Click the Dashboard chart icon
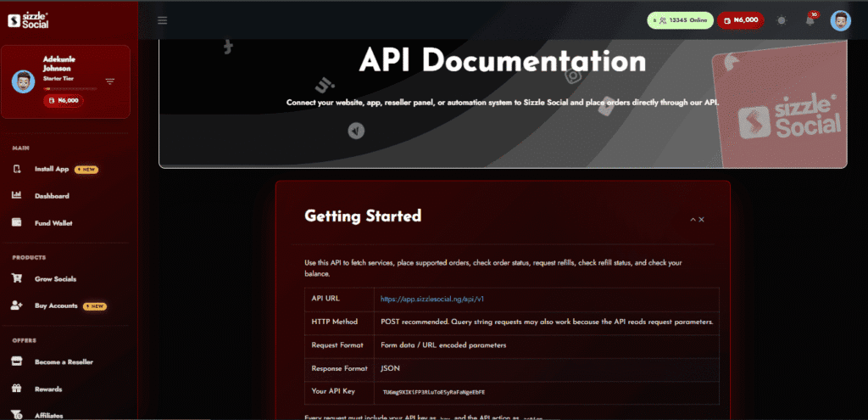This screenshot has width=868, height=420. pos(17,196)
